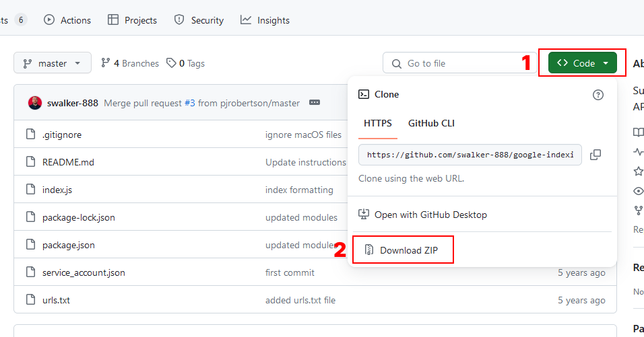Open 'updated modules' commit for package-lock.json
This screenshot has height=337, width=644.
[301, 217]
